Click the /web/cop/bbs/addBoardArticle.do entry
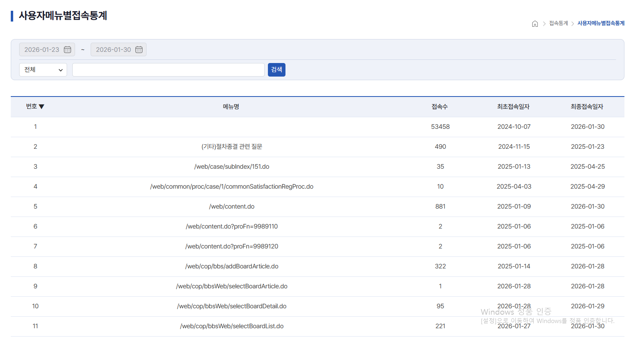The image size is (644, 339). tap(232, 266)
